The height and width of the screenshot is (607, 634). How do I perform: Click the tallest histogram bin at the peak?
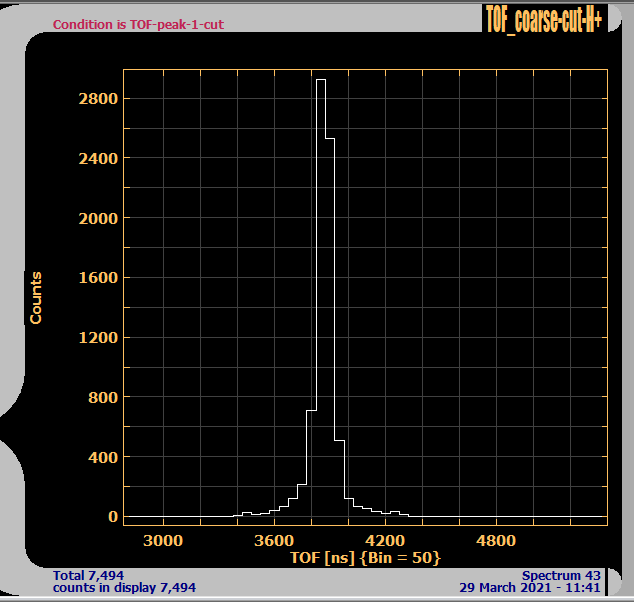tap(321, 298)
